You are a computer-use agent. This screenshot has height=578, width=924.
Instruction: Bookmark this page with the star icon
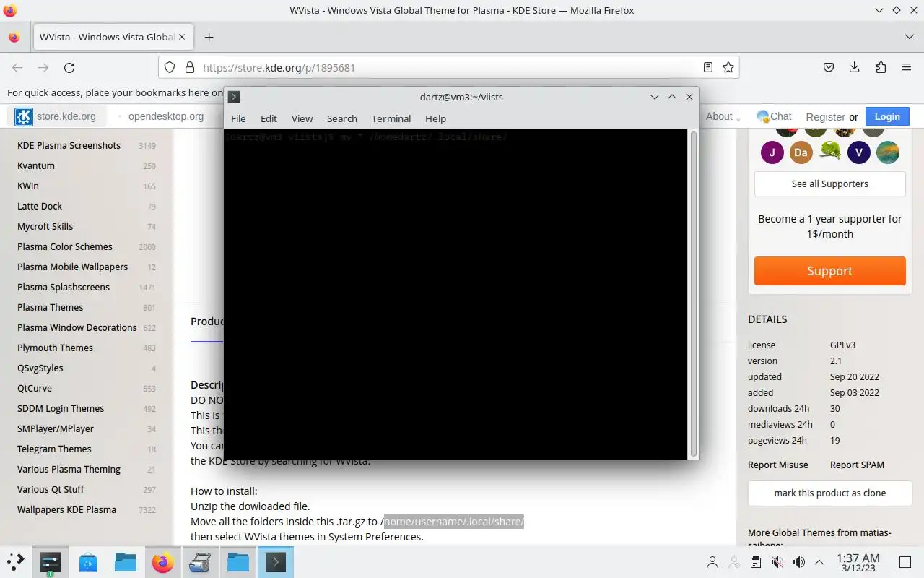(728, 67)
